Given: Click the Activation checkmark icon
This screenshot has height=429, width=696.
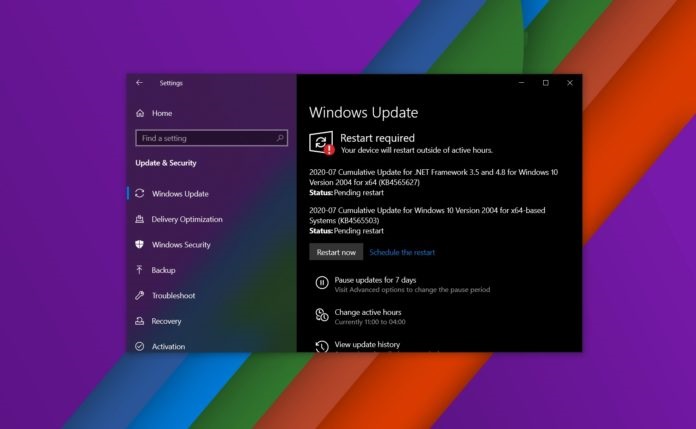Looking at the screenshot, I should tap(139, 346).
